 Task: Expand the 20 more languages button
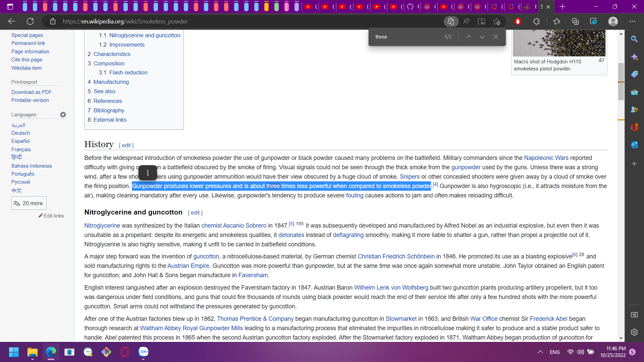coord(29,203)
